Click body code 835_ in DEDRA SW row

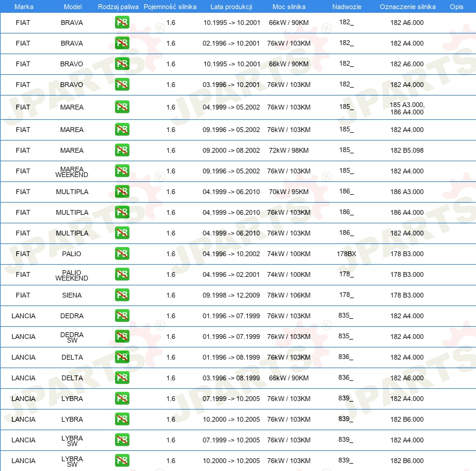[x=346, y=336]
